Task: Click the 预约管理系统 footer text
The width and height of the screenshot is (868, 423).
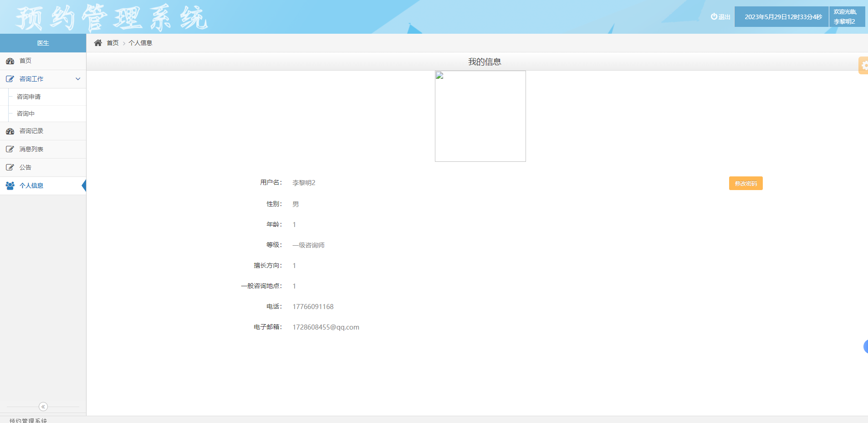Action: (x=28, y=420)
